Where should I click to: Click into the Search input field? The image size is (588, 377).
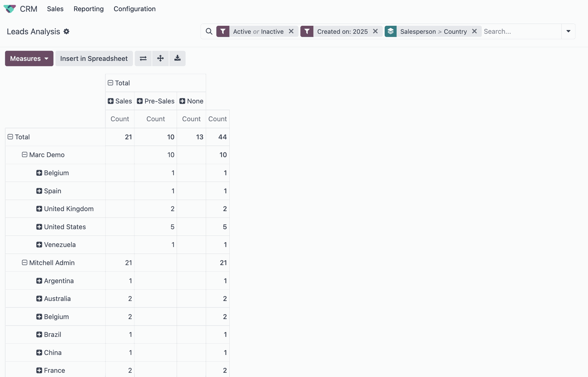[x=521, y=32]
